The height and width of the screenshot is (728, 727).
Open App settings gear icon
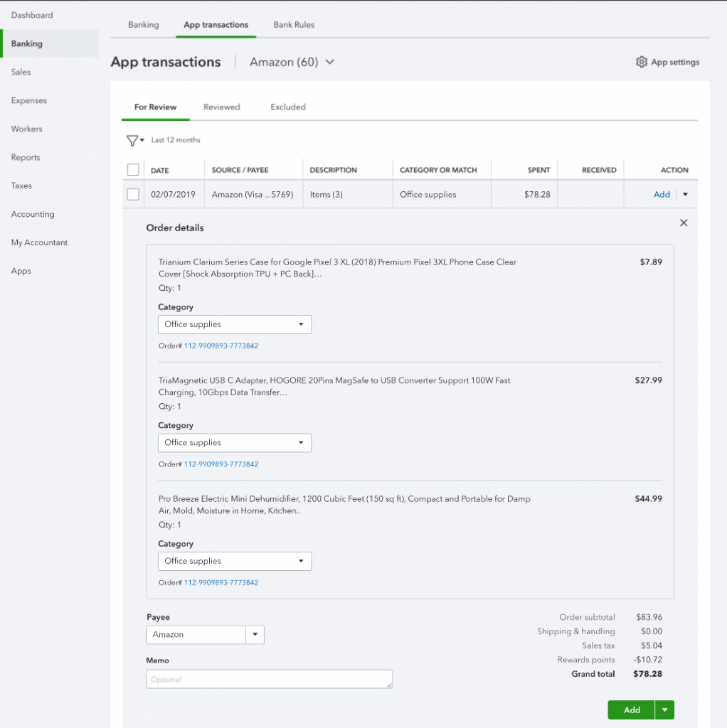click(x=641, y=62)
